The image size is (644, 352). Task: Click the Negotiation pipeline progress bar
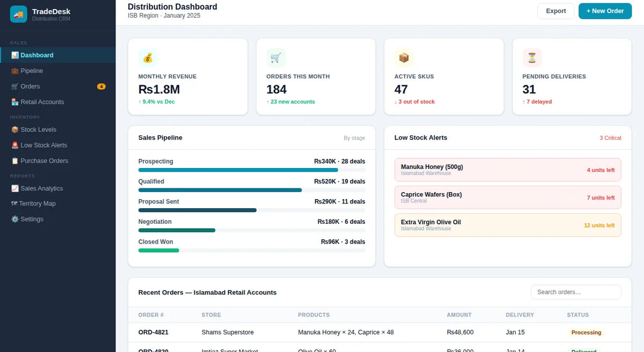(x=252, y=230)
